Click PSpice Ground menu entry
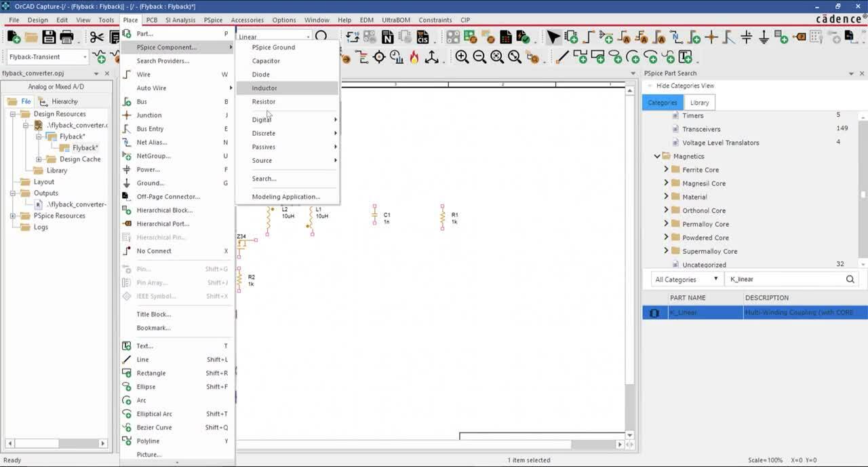This screenshot has height=467, width=868. [287, 48]
